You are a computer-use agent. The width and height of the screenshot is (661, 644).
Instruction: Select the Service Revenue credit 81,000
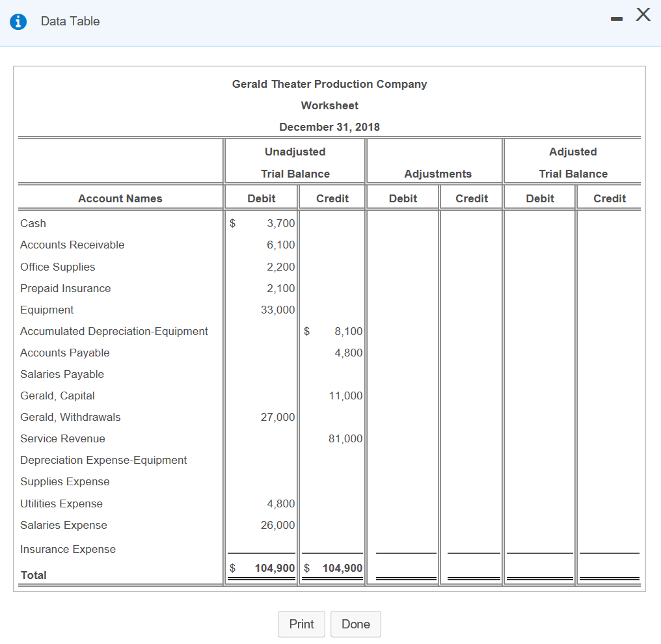[345, 438]
